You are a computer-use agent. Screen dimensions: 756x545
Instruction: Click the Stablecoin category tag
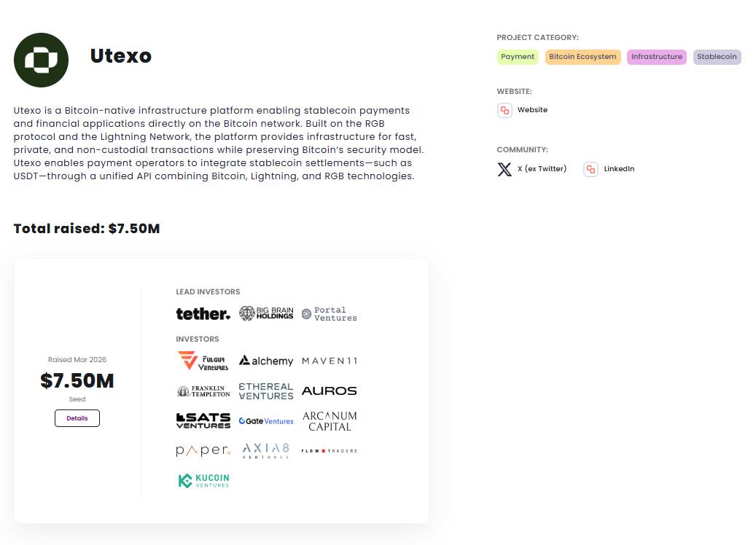[717, 57]
